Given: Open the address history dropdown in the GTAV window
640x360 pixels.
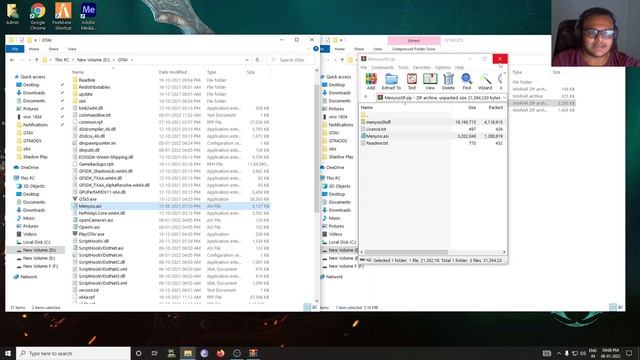Looking at the screenshot, I should point(247,60).
